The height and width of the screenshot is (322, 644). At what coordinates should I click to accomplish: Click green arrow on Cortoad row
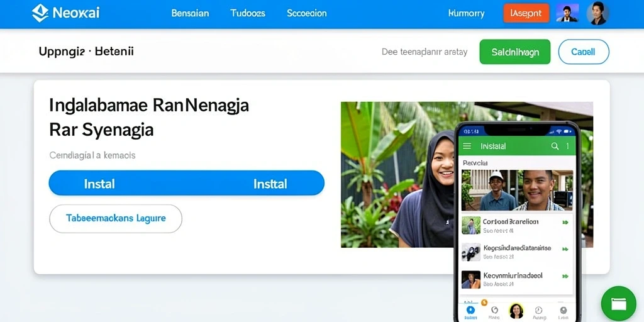565,222
